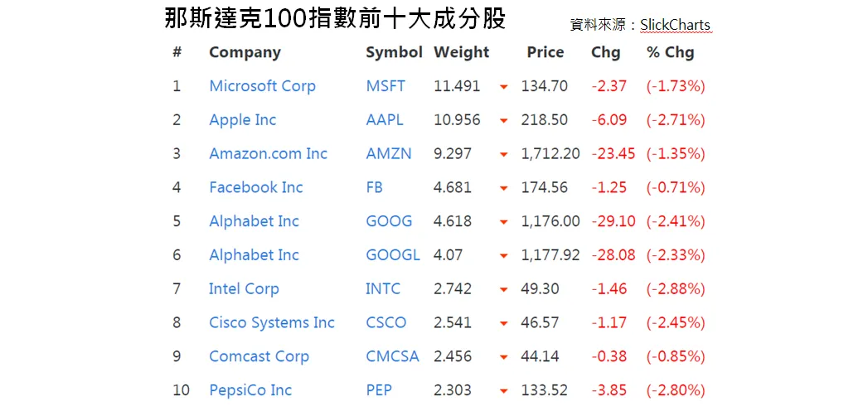Click the red down arrow in Intel's row

tap(503, 290)
